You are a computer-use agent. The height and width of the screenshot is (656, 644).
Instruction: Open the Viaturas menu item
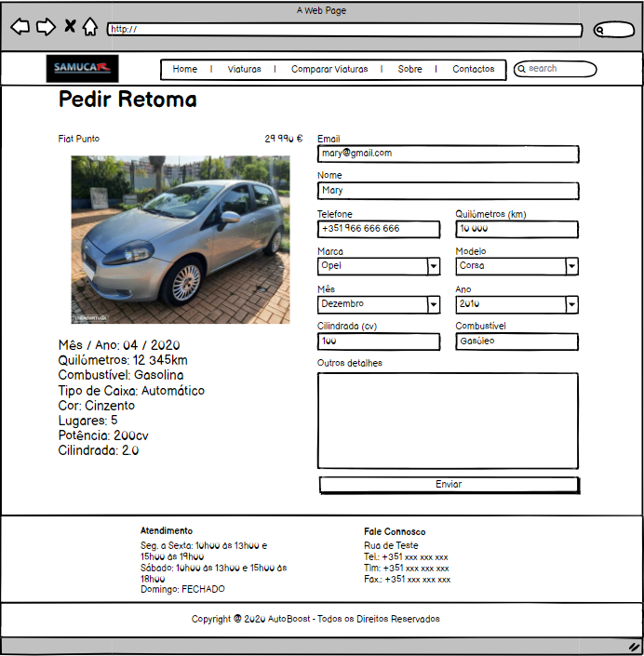tap(244, 70)
